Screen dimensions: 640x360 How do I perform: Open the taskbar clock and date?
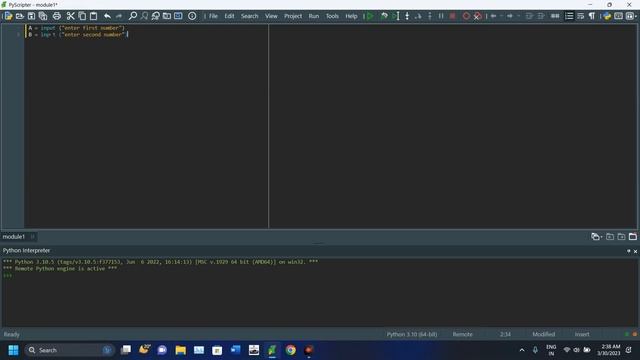[x=609, y=350]
